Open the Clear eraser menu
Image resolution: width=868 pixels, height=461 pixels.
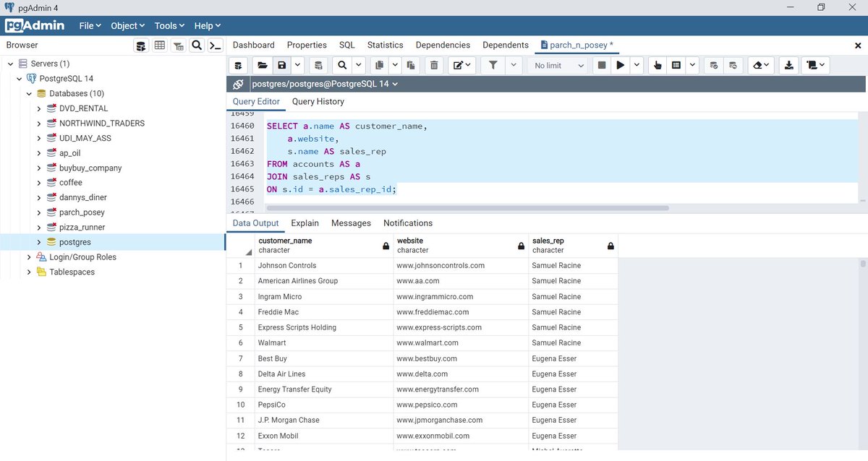(762, 65)
